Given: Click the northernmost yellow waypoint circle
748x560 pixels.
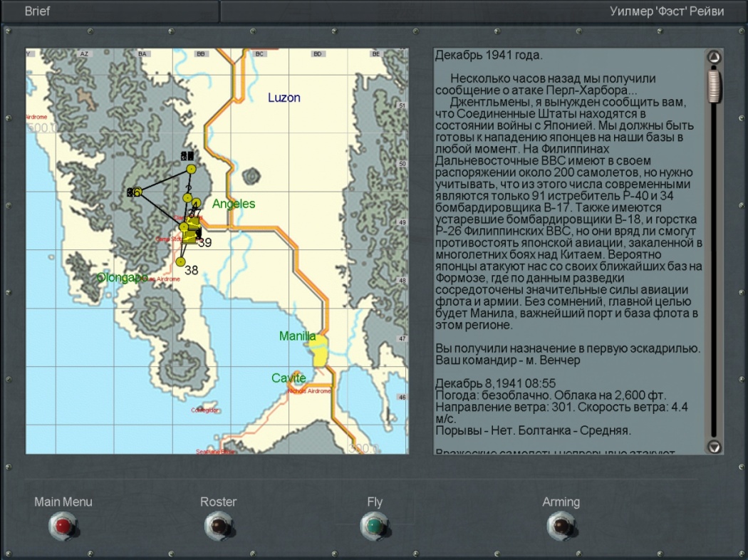Looking at the screenshot, I should (191, 169).
